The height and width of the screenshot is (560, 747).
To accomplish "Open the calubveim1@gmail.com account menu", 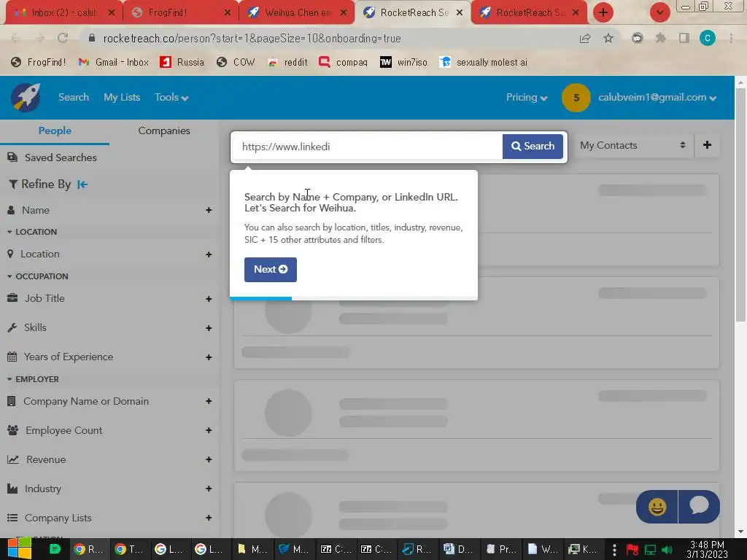I will tap(657, 97).
